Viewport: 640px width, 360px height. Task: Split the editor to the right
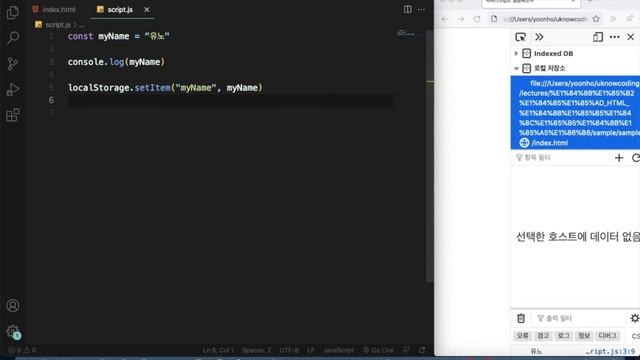point(407,9)
